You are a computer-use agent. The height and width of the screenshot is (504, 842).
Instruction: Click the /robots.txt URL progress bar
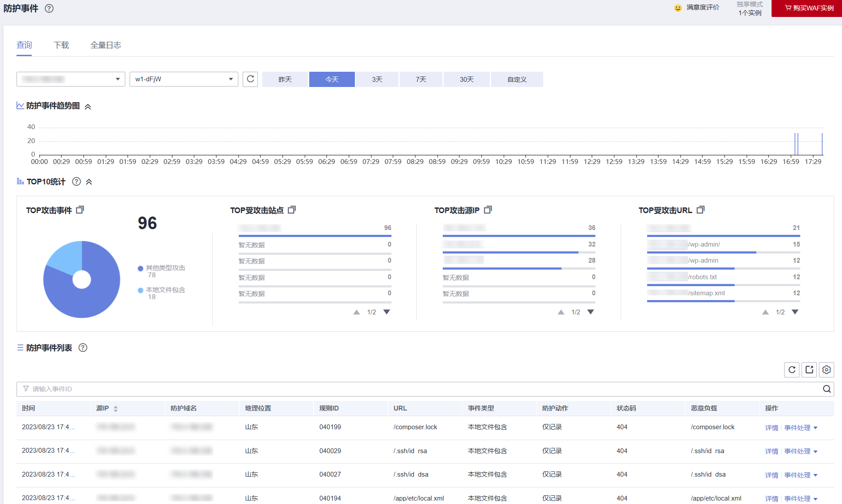pyautogui.click(x=724, y=285)
